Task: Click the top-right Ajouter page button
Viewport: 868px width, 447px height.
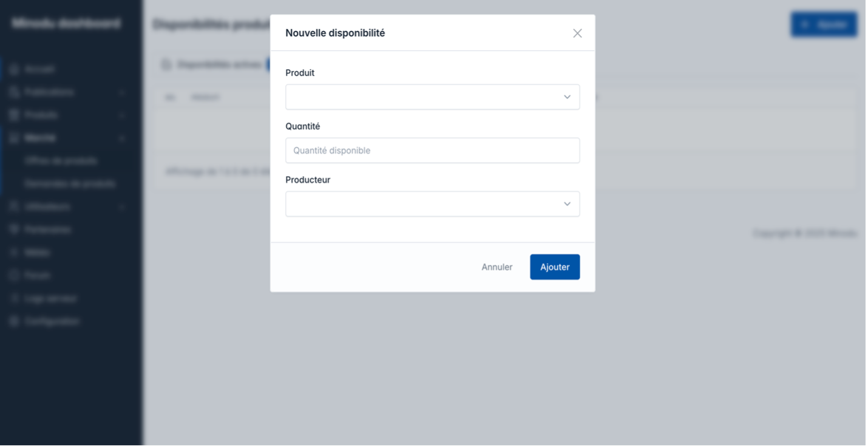Action: pos(824,24)
